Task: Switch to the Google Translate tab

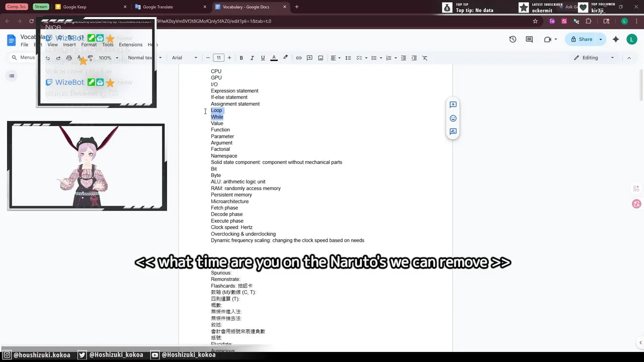Action: click(x=170, y=7)
